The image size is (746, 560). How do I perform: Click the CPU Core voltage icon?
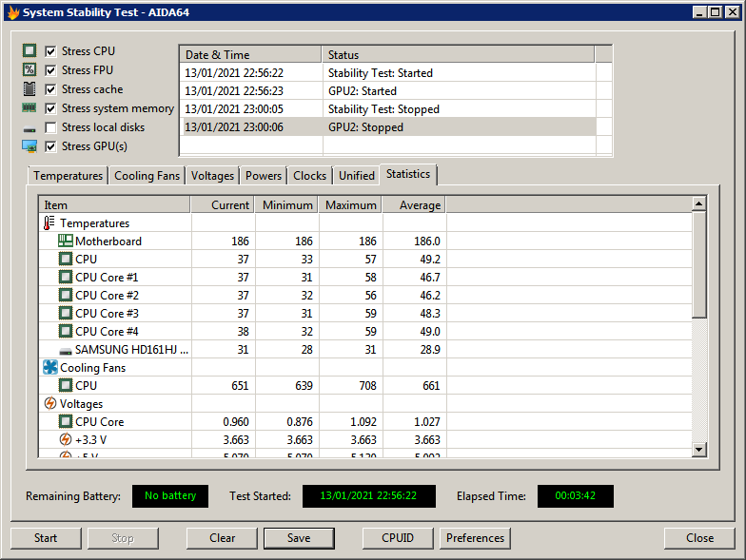click(65, 422)
